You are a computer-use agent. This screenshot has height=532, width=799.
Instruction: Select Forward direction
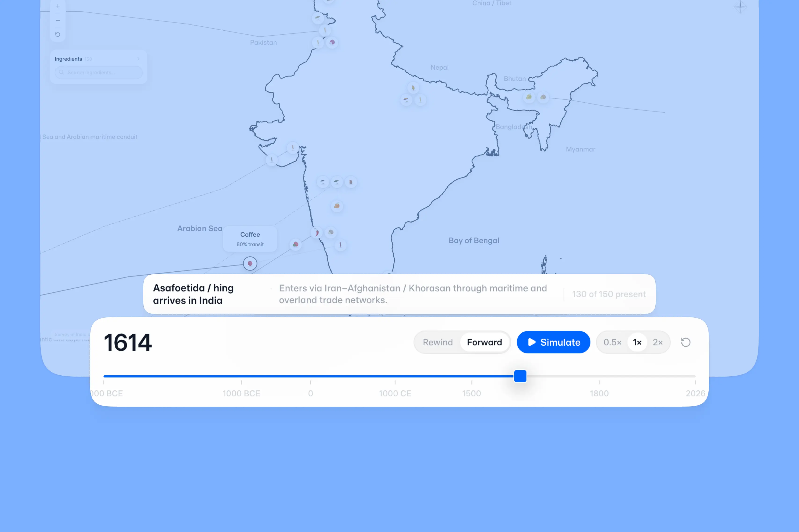484,342
